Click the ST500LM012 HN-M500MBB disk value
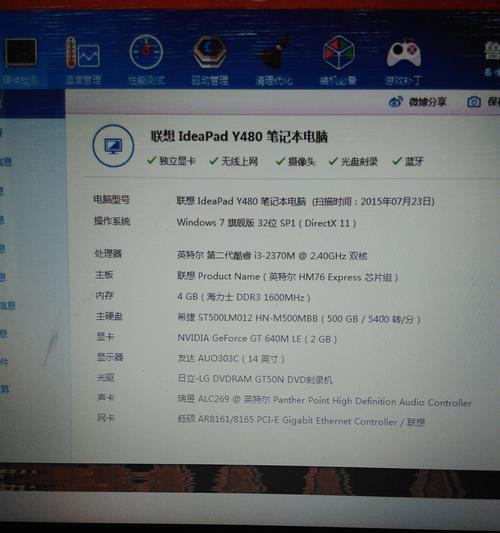Image resolution: width=500 pixels, height=533 pixels. point(299,319)
